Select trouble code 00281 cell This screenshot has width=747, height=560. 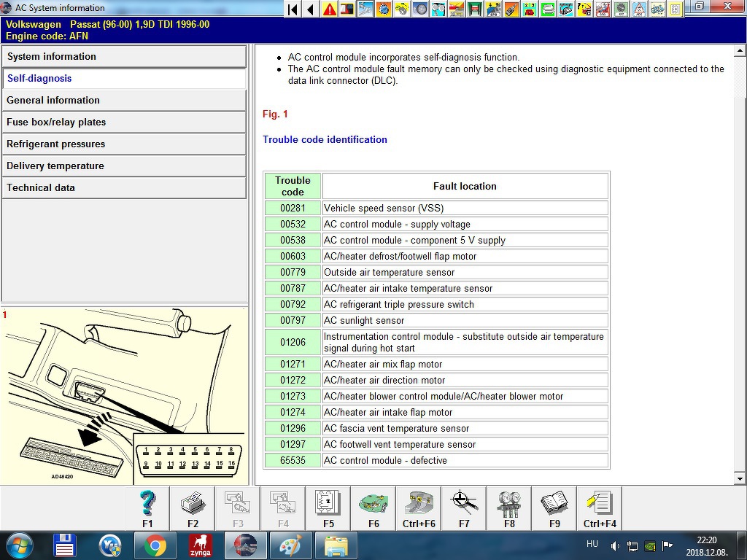pyautogui.click(x=293, y=208)
